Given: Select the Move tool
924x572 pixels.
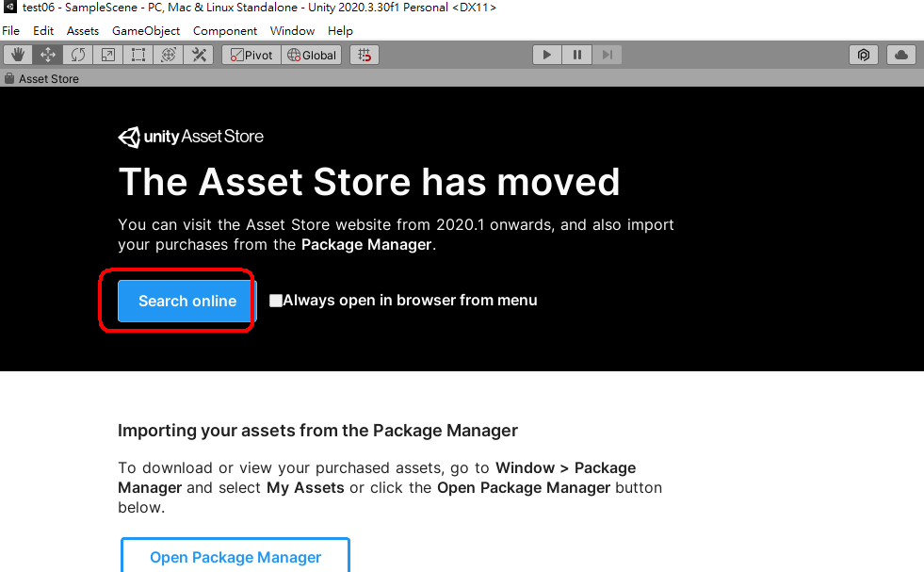Looking at the screenshot, I should [x=48, y=55].
